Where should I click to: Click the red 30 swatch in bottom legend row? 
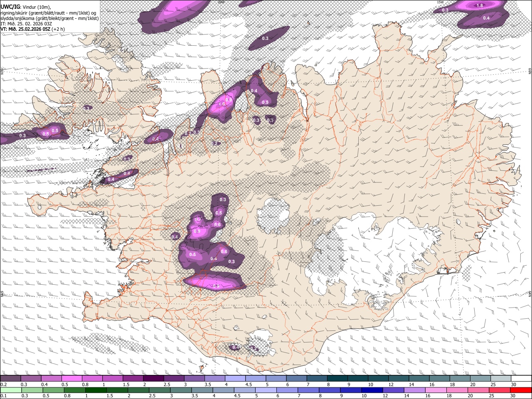[521, 390]
